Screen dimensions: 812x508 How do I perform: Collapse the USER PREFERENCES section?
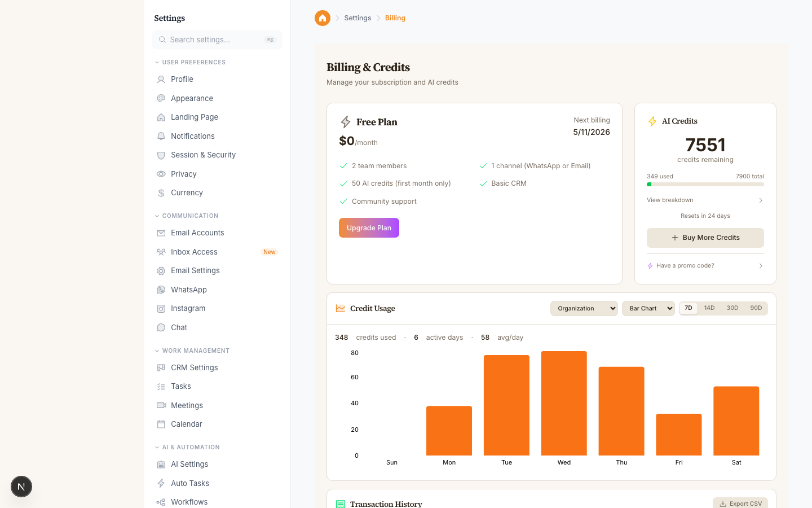(x=156, y=62)
